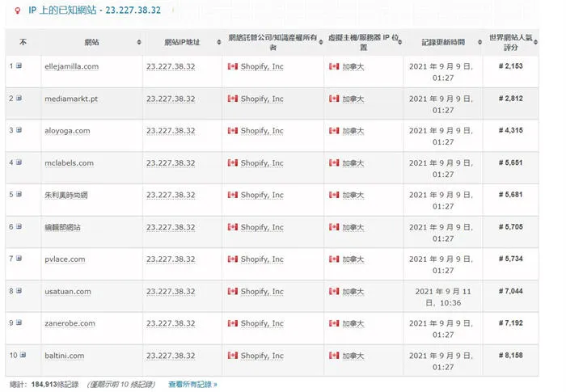The image size is (566, 392).
Task: Expand row 4 details for mclabels.com
Action: [19, 162]
